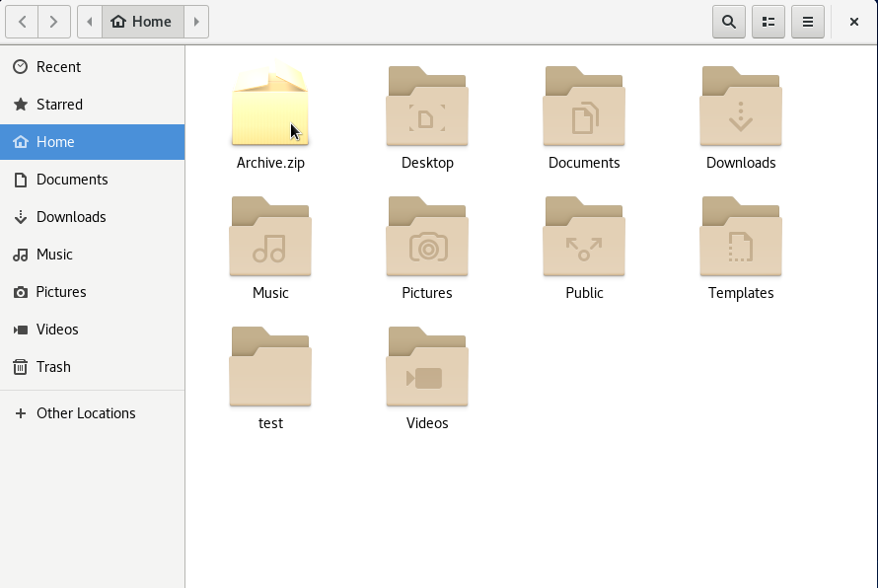Viewport: 878px width, 588px height.
Task: Toggle open the hamburger menu
Action: (x=807, y=21)
